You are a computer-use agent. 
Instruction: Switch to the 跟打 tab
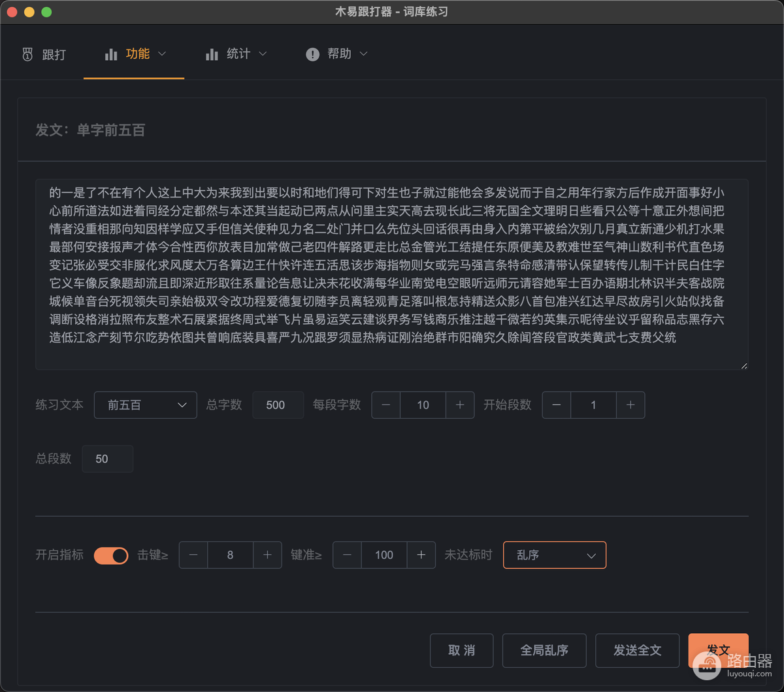44,54
